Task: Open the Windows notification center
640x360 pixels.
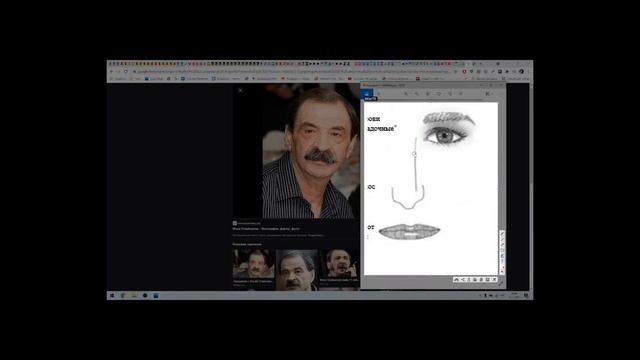Action: click(x=527, y=296)
